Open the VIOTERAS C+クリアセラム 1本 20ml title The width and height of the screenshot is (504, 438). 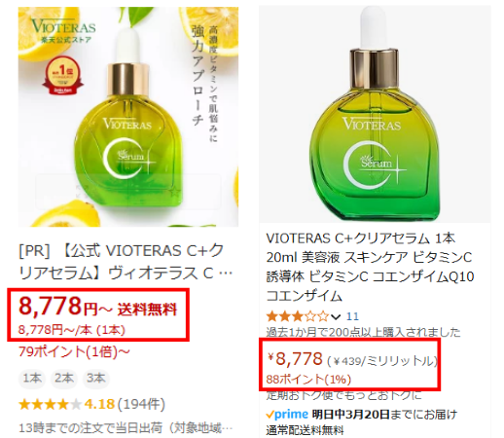click(x=370, y=267)
